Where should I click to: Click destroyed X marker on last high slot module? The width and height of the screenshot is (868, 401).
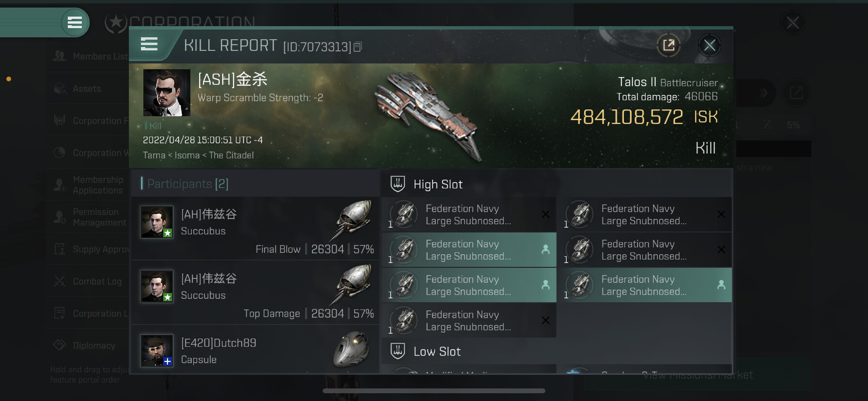point(545,320)
